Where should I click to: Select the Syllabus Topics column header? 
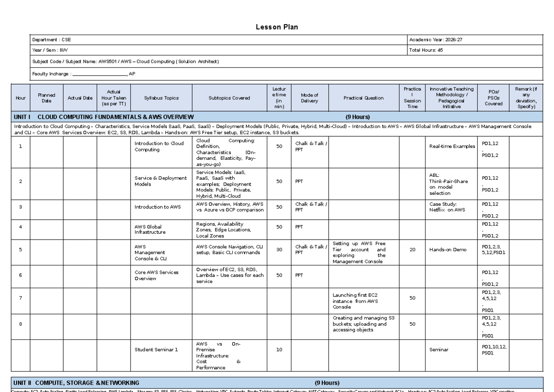[x=161, y=98]
